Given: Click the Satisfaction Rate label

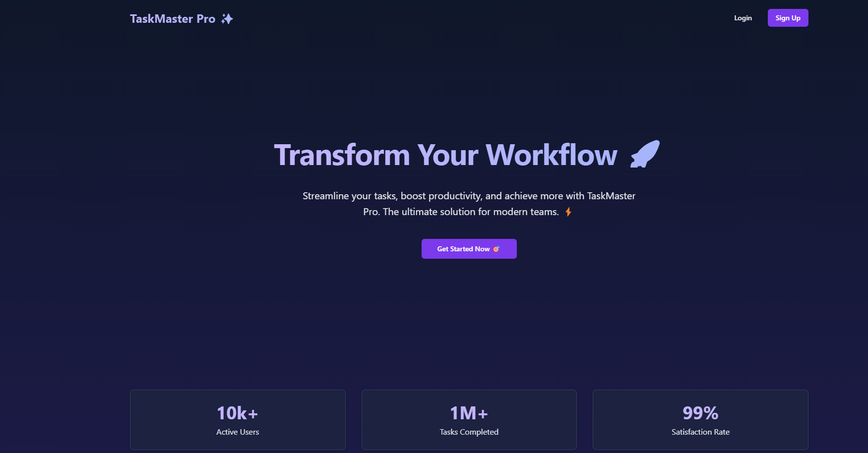Looking at the screenshot, I should point(700,432).
